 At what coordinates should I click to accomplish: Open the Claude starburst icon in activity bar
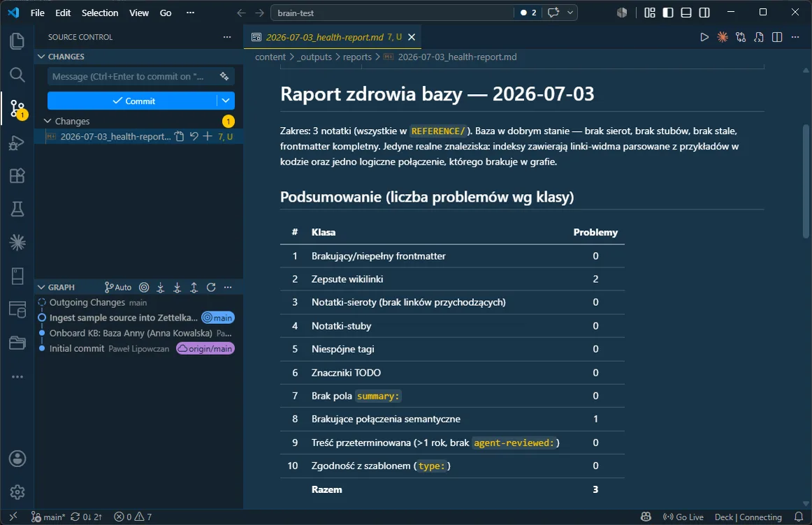17,242
